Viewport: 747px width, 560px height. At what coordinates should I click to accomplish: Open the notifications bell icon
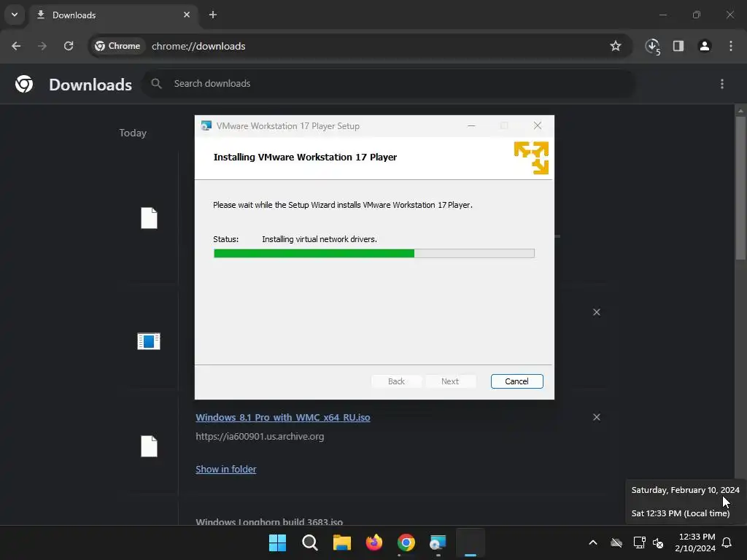coord(727,542)
